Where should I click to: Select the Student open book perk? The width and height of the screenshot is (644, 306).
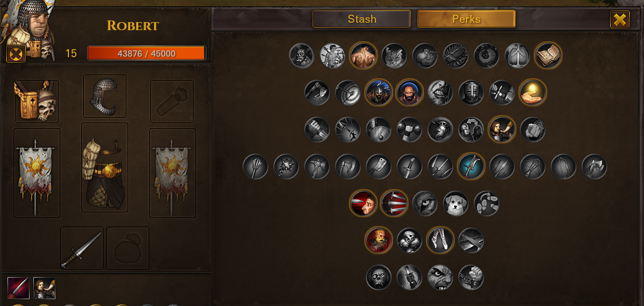[548, 56]
